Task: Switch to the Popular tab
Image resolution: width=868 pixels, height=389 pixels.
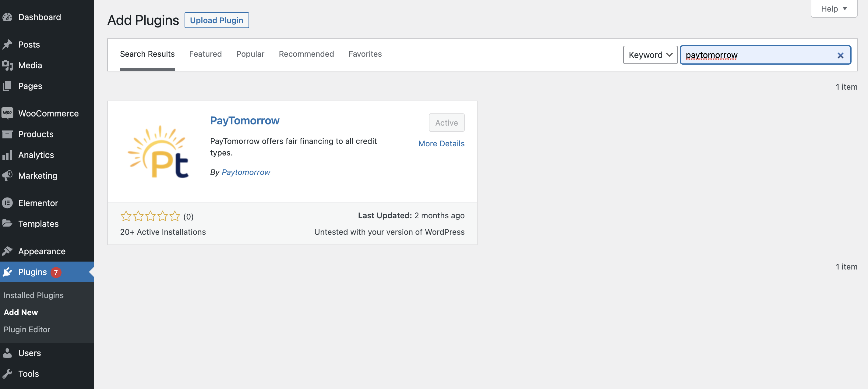Action: pos(250,54)
